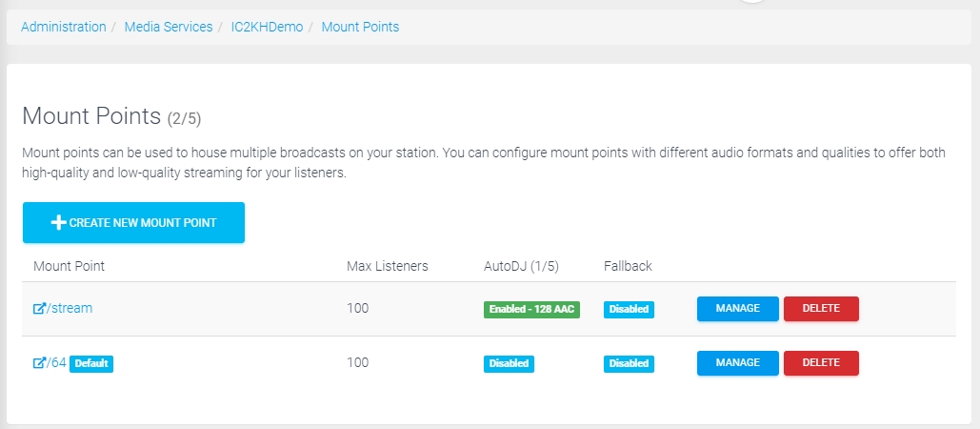Open external link icon beside /stream
Screen dimensions: 980x429
(x=39, y=308)
